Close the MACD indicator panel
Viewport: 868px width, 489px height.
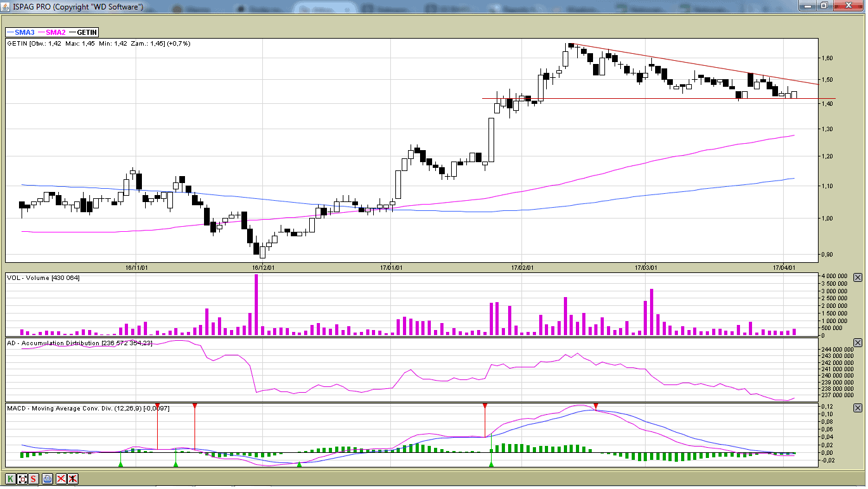pos(858,409)
